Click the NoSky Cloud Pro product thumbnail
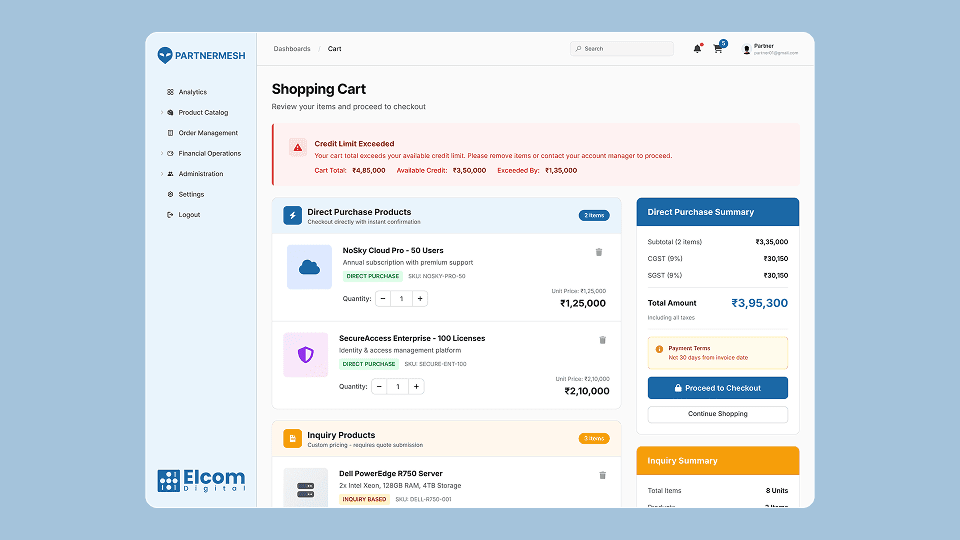The height and width of the screenshot is (540, 960). pos(309,267)
